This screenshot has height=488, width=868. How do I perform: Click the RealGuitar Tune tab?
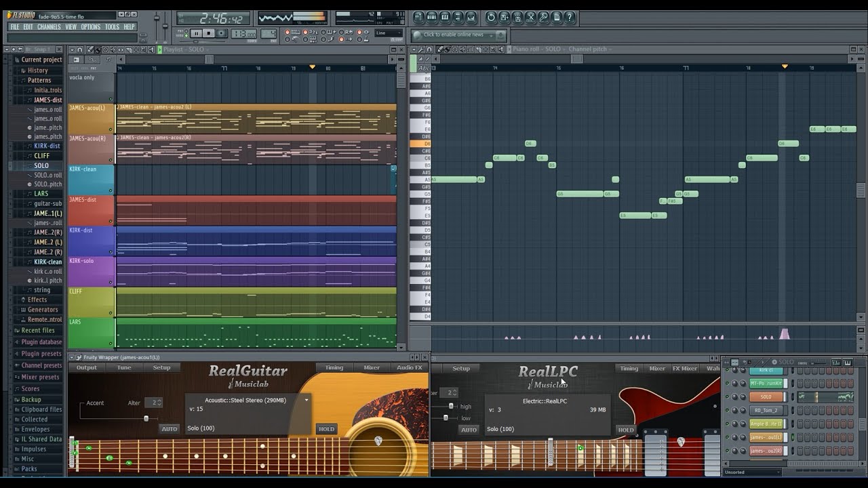[124, 367]
